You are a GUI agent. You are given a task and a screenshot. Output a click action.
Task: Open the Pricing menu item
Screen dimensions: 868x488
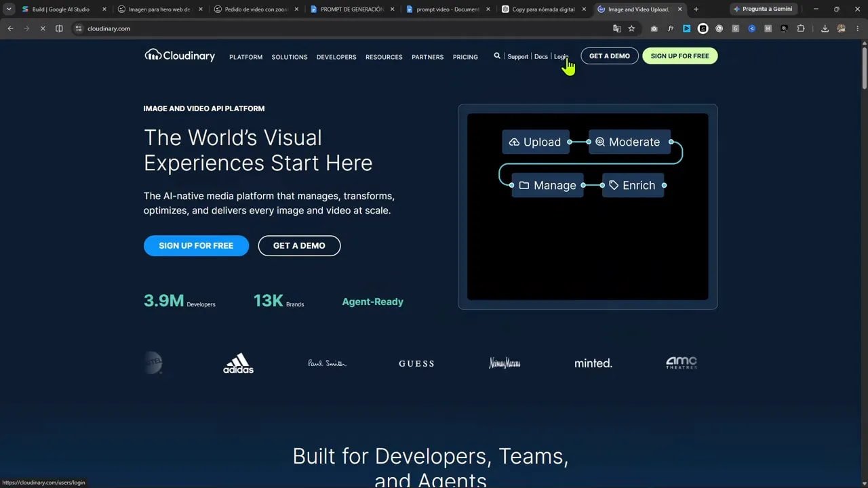pyautogui.click(x=465, y=57)
